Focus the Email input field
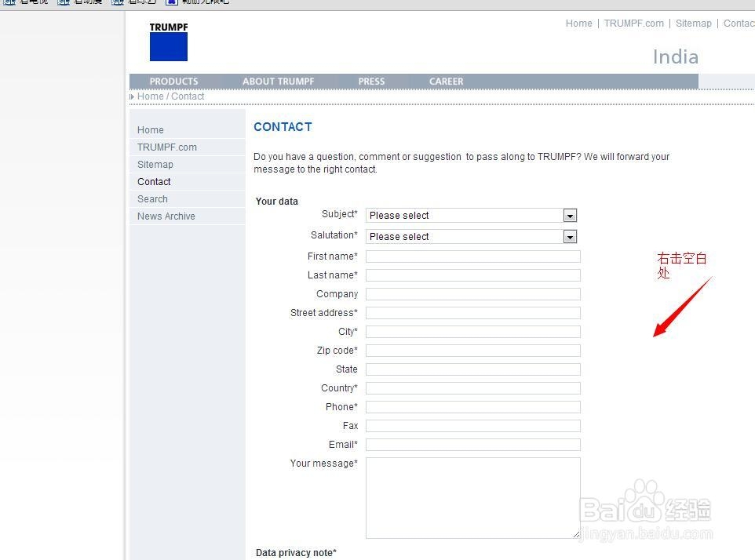 coord(472,445)
